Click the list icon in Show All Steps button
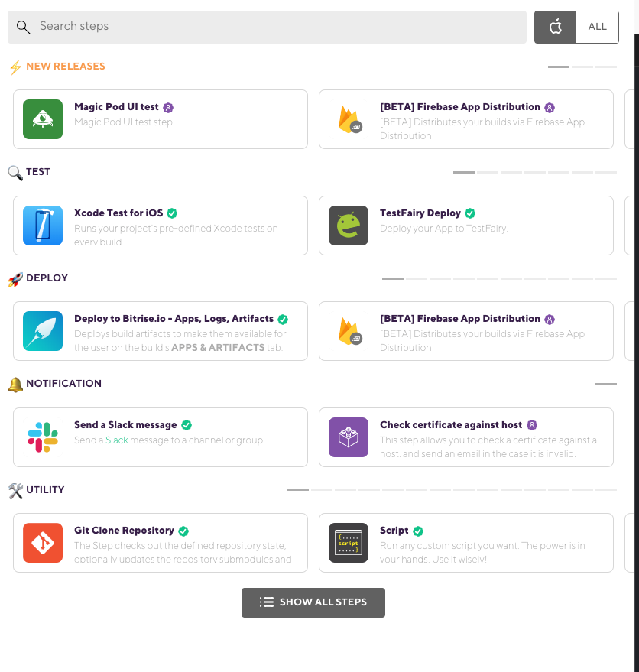The image size is (639, 672). (x=267, y=602)
